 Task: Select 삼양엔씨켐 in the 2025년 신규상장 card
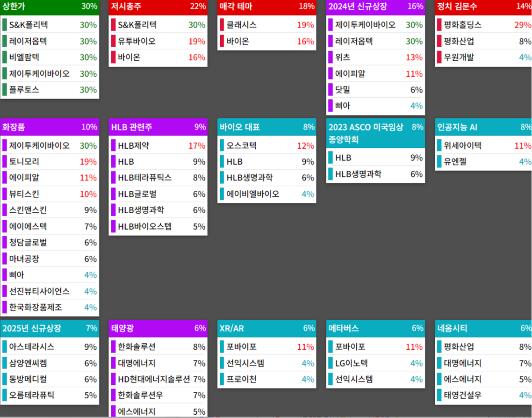tap(50, 363)
